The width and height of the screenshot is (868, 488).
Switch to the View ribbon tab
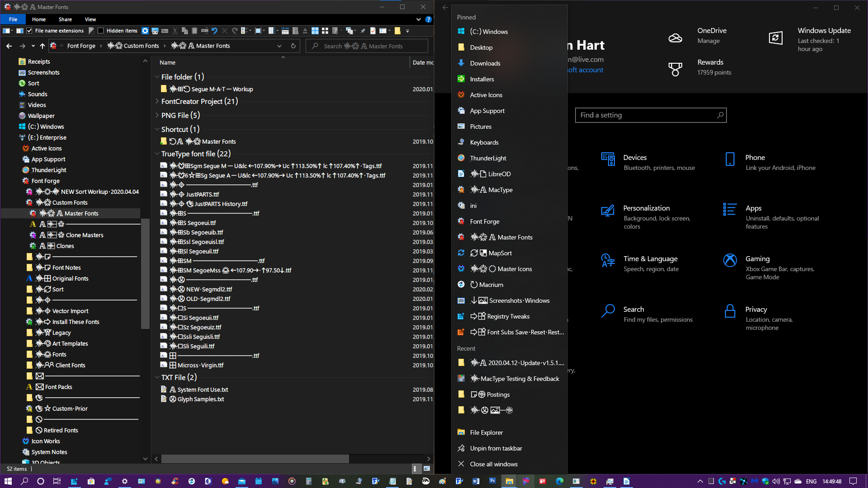point(90,19)
